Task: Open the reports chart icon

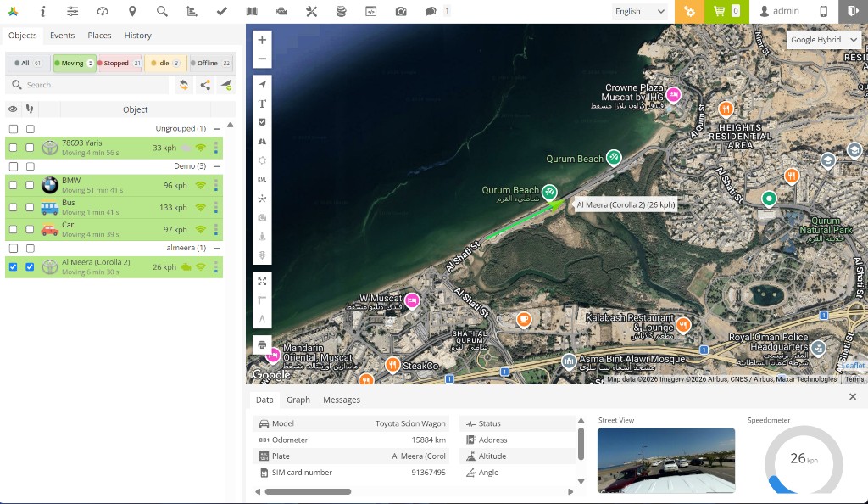Action: coord(192,11)
